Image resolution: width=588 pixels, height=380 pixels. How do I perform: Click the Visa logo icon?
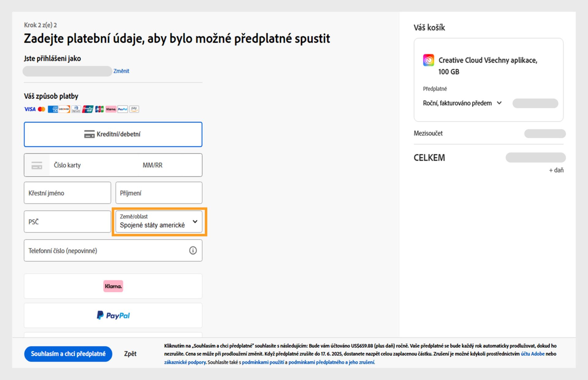coord(30,109)
